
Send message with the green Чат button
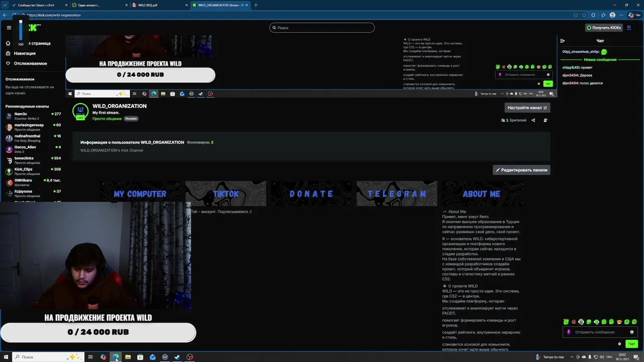(632, 344)
